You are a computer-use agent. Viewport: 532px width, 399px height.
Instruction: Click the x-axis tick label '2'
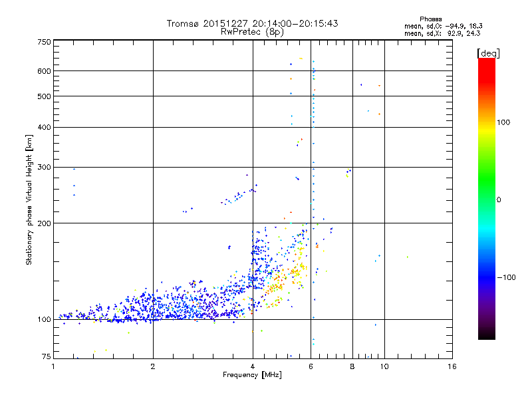[153, 366]
